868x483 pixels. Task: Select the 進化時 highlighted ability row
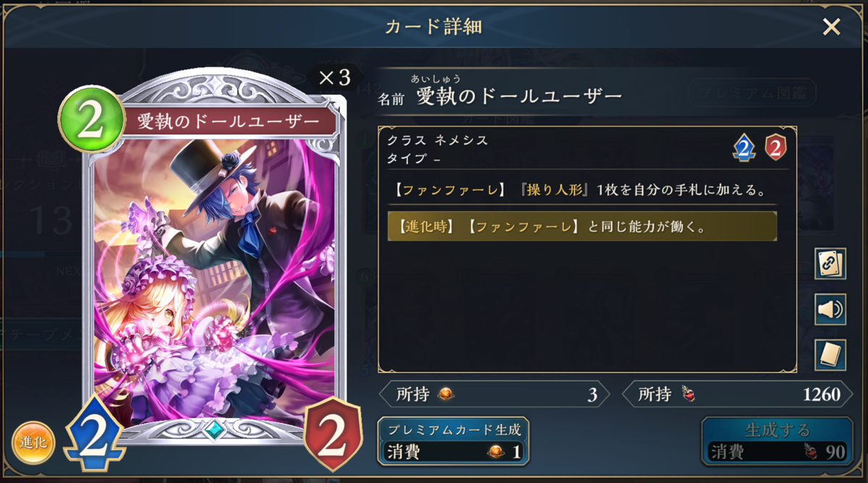(x=582, y=226)
